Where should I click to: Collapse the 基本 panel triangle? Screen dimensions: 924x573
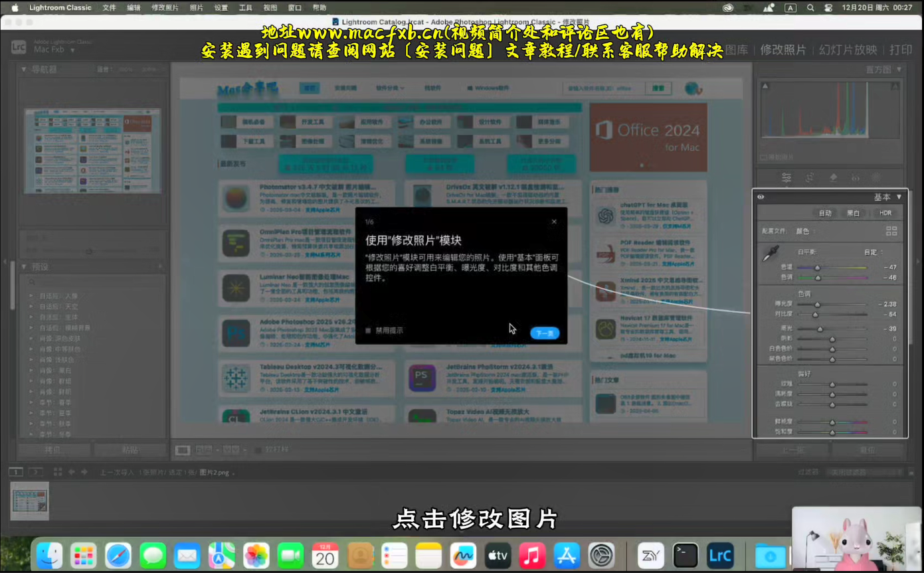click(899, 197)
